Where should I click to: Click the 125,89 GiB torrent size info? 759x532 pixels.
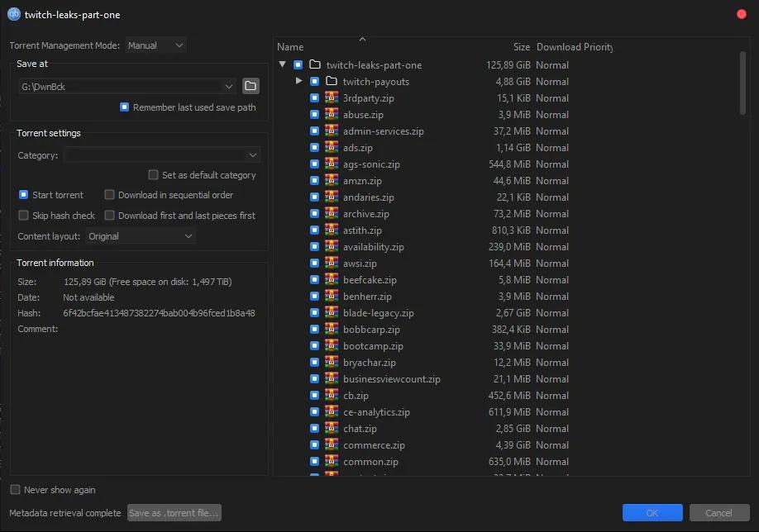pos(148,282)
